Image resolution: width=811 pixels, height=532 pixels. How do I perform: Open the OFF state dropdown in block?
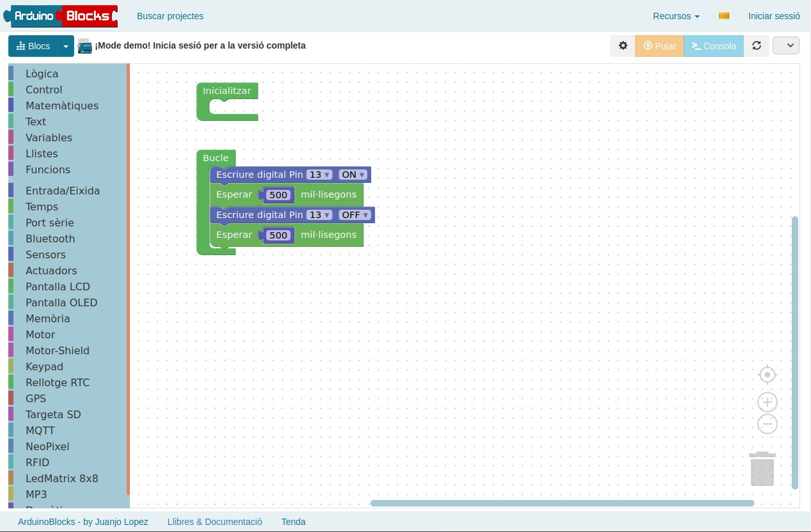point(355,215)
